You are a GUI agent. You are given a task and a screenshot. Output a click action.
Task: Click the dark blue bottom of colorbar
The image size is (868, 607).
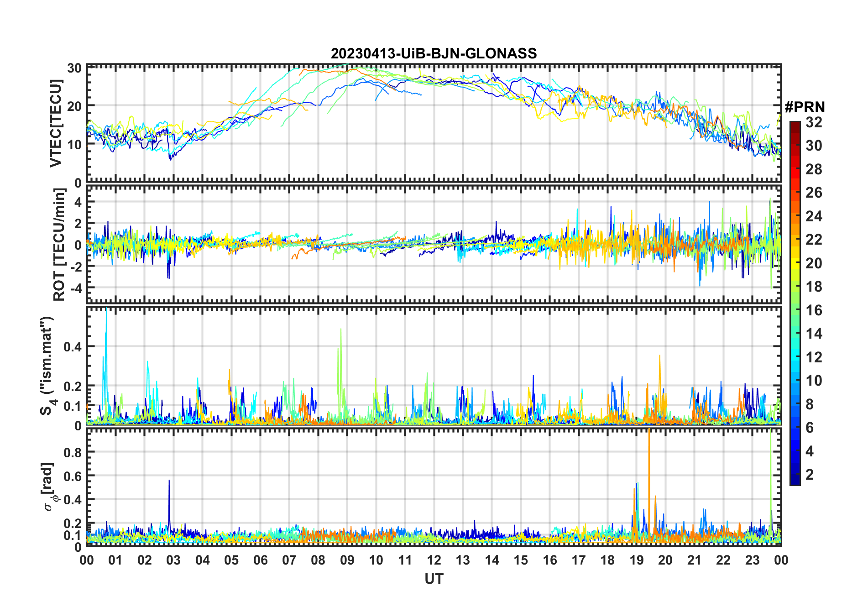point(795,480)
